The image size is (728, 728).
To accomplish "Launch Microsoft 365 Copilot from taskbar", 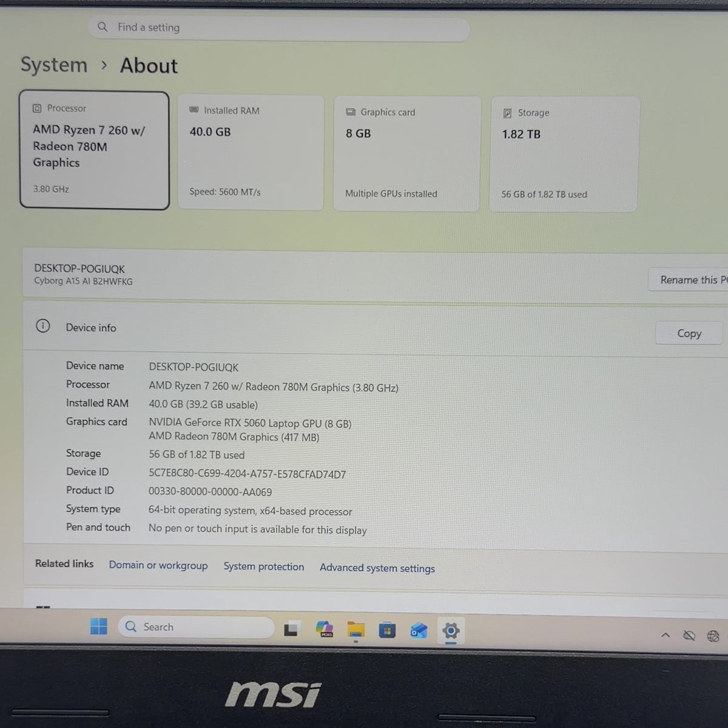I will 325,630.
